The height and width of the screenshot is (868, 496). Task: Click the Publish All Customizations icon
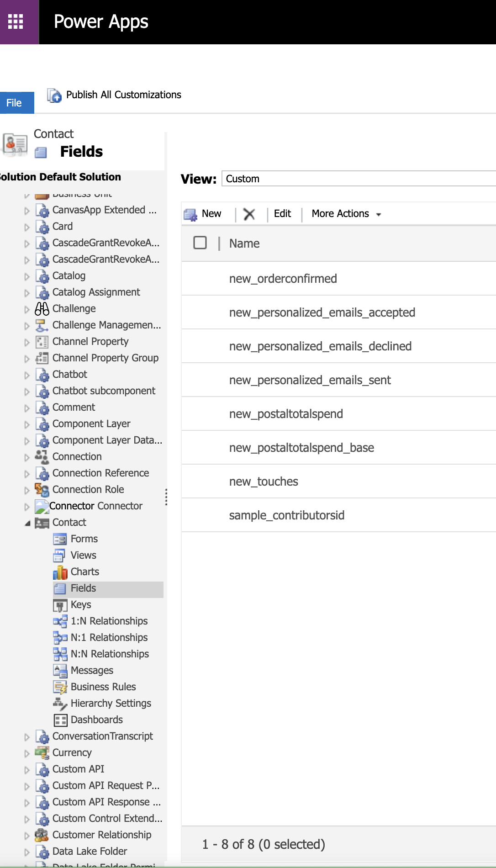point(54,95)
